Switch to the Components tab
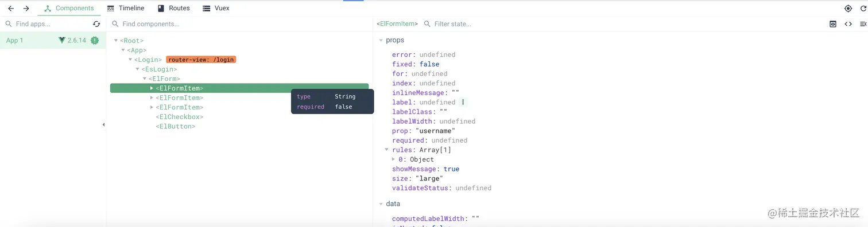 [69, 9]
